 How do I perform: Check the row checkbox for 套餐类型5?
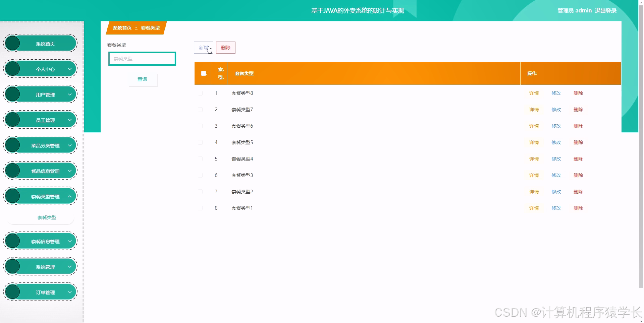(x=200, y=142)
